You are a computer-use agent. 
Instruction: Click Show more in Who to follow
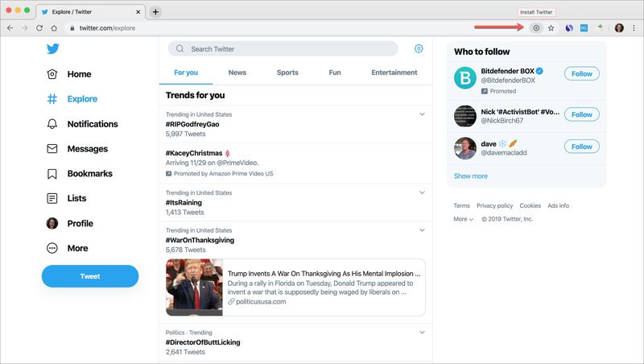coord(471,176)
